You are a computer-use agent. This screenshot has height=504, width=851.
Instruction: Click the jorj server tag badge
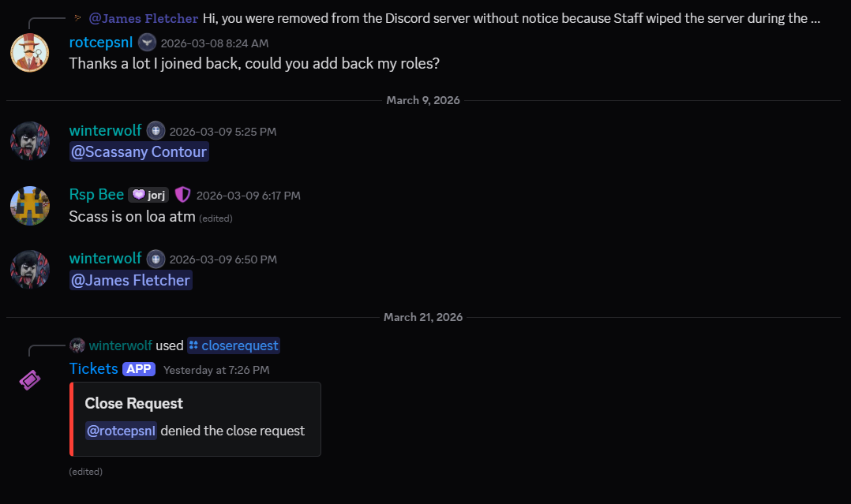[148, 195]
